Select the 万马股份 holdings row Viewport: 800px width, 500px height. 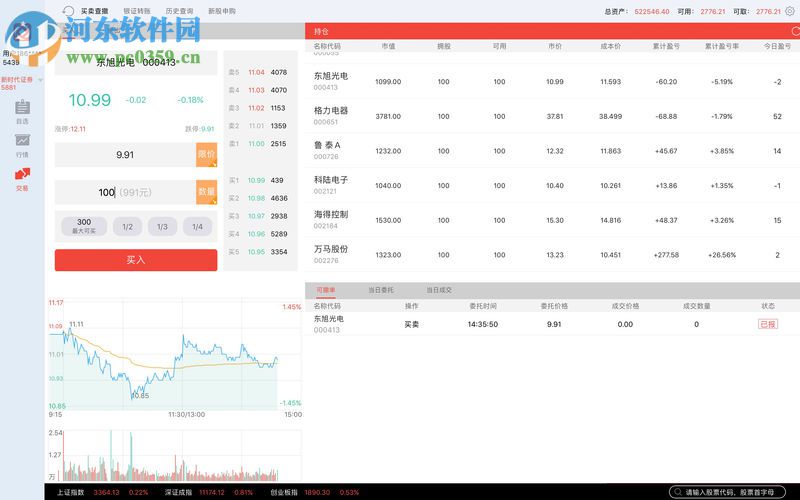click(553, 255)
